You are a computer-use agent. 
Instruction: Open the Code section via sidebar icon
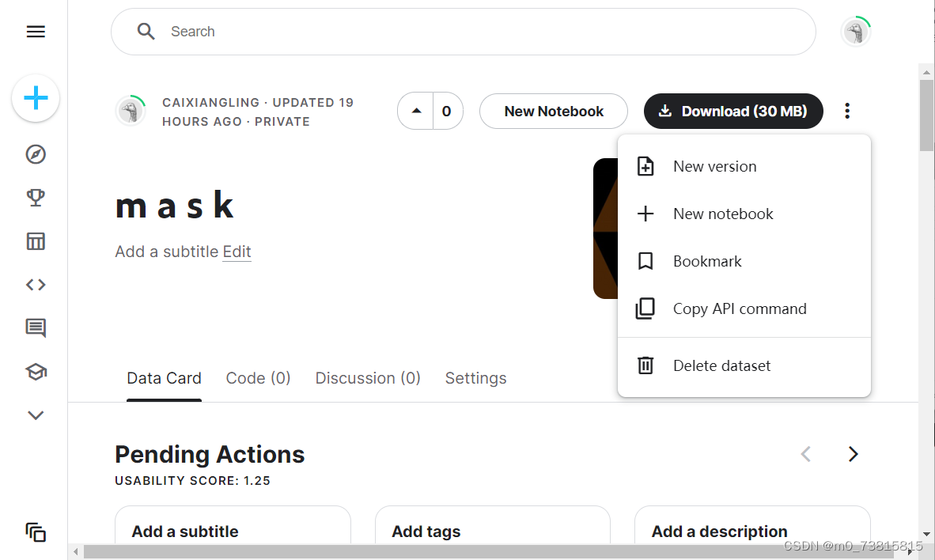[x=35, y=284]
